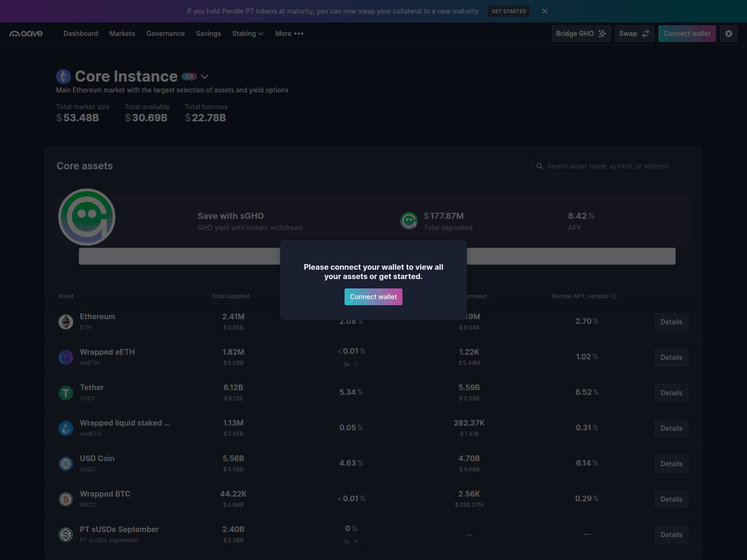Sort assets by Total supplied column

231,296
